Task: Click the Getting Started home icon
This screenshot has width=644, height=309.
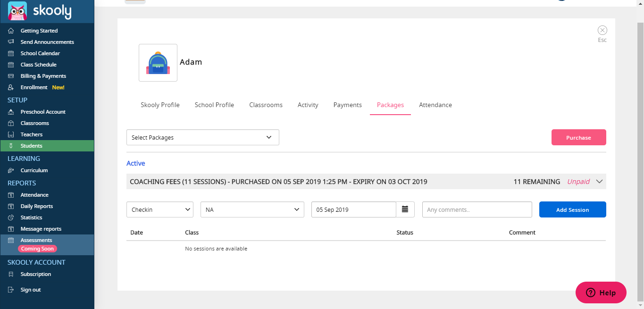Action: (11, 31)
